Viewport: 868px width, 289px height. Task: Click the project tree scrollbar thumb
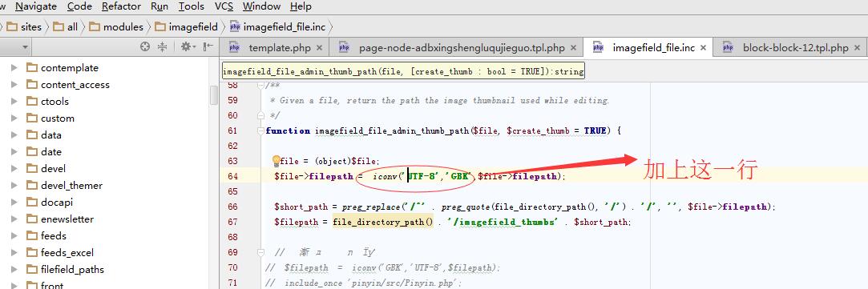click(x=214, y=95)
